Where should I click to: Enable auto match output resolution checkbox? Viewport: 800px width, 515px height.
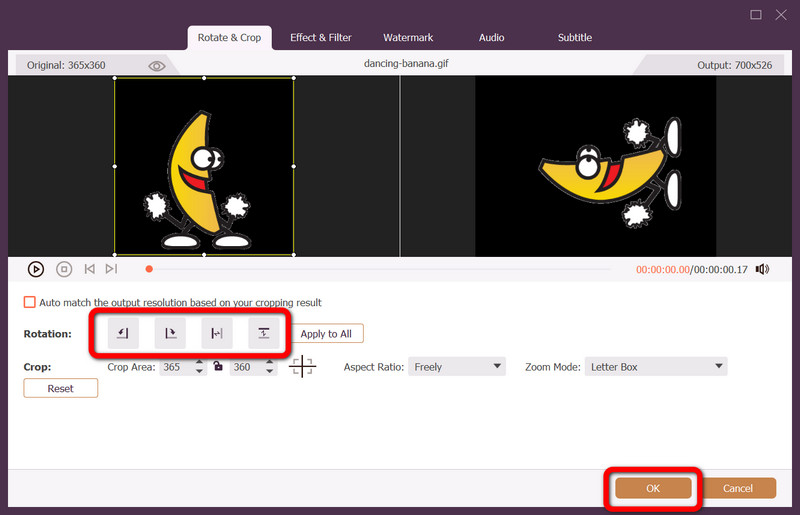click(30, 302)
